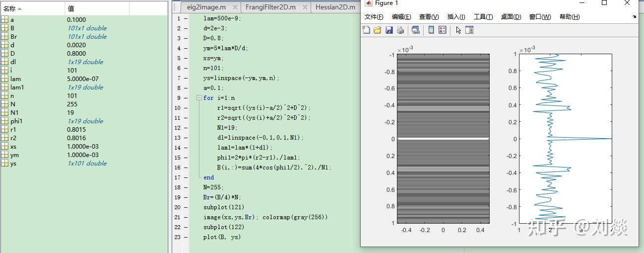Screen dimensions: 644x253
Task: Print the figure using printer icon
Action: 400,30
